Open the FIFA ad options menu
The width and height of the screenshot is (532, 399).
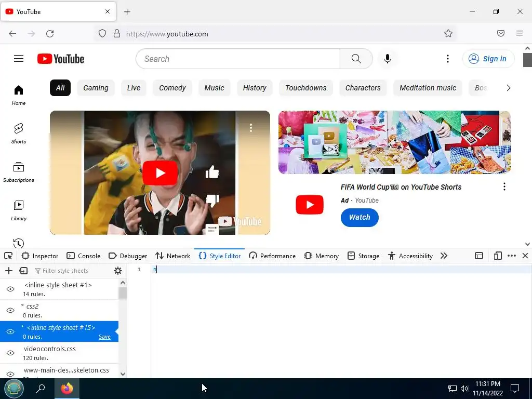point(504,187)
